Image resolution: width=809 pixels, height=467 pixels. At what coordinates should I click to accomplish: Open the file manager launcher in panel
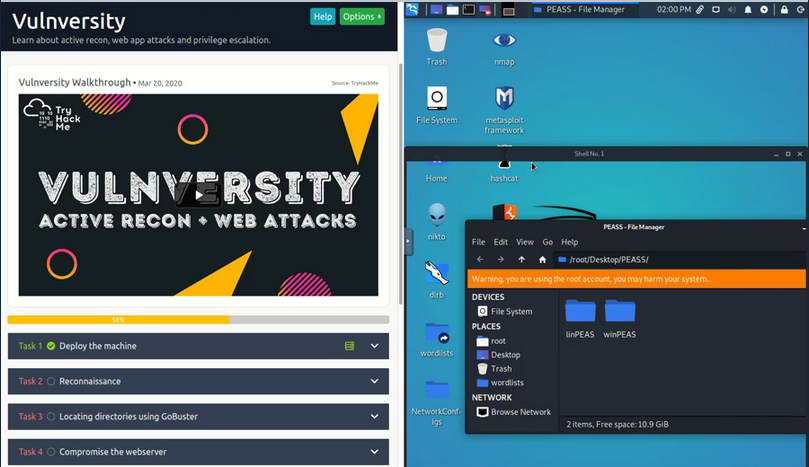452,10
